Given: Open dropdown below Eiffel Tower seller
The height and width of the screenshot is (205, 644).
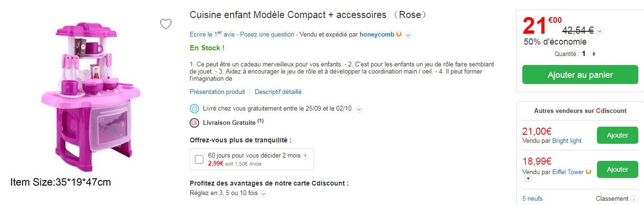Looking at the screenshot, I should click(528, 179).
